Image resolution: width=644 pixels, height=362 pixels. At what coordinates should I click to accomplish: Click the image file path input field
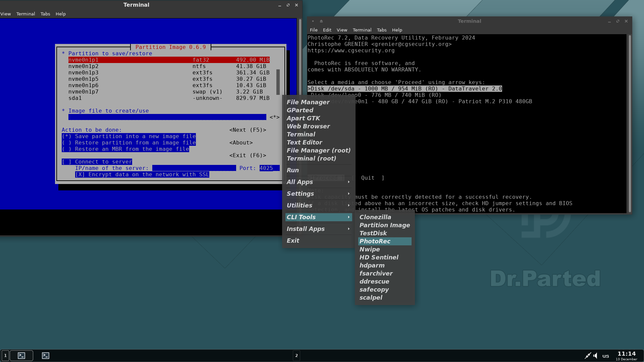click(167, 117)
